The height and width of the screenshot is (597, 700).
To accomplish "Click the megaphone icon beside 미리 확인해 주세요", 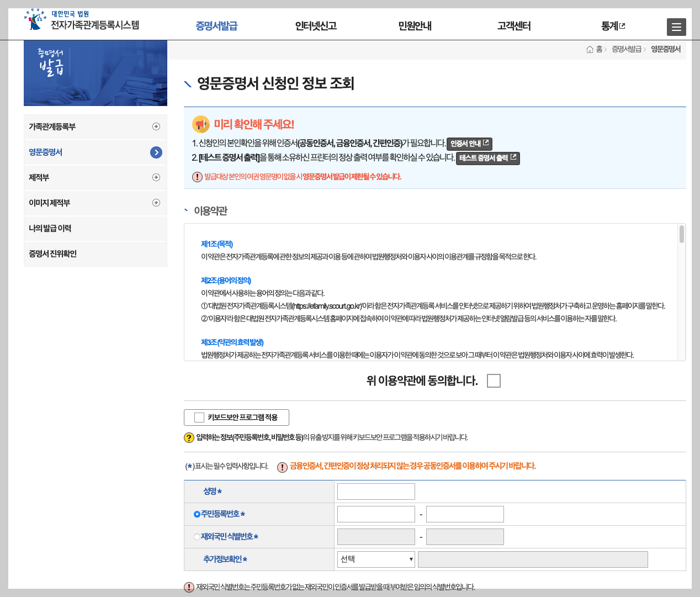I will coord(200,124).
